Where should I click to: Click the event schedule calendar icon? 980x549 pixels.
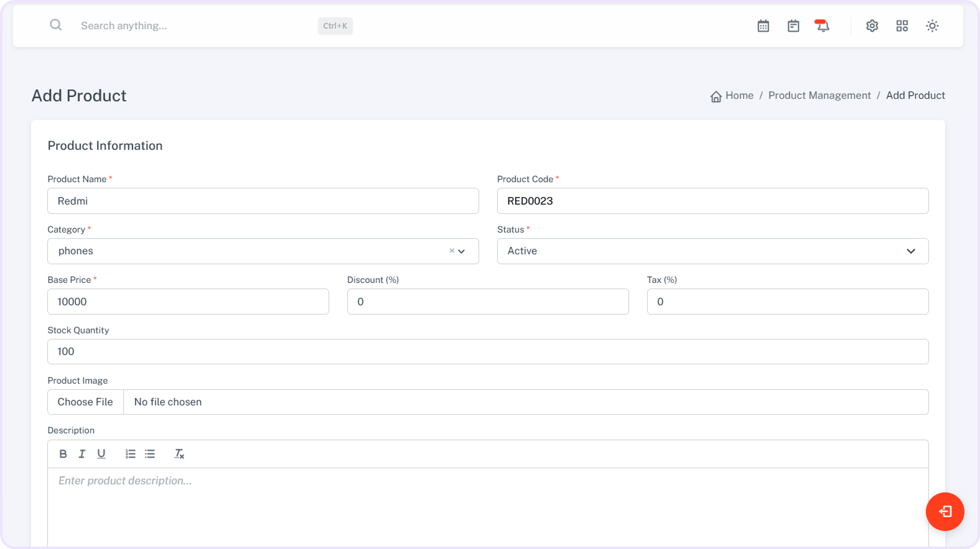point(793,25)
